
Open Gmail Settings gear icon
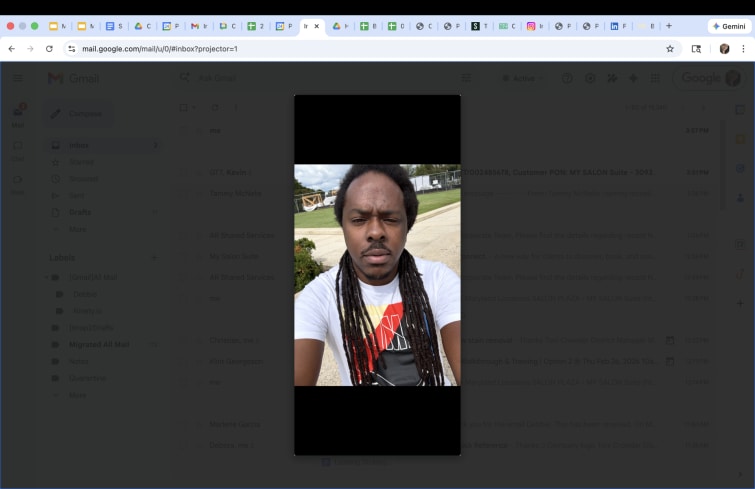(x=589, y=78)
